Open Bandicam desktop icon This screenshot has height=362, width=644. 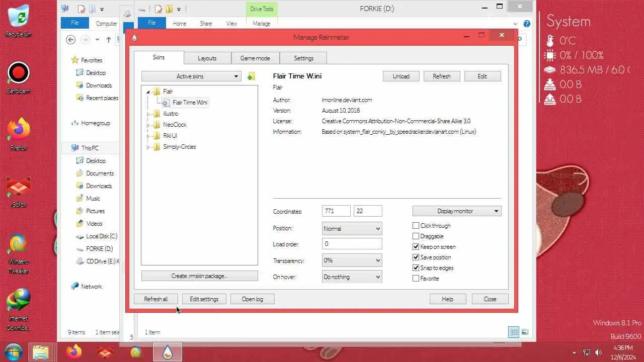coord(19,77)
